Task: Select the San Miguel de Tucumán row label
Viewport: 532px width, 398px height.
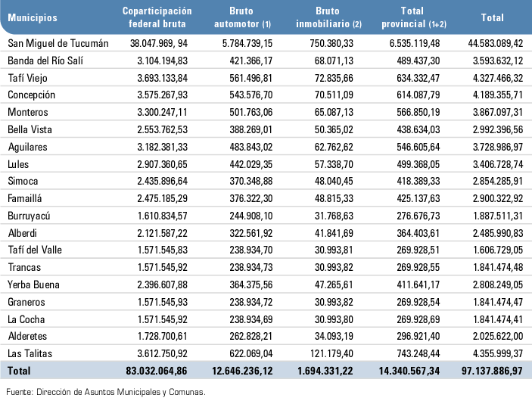Action: pyautogui.click(x=57, y=43)
